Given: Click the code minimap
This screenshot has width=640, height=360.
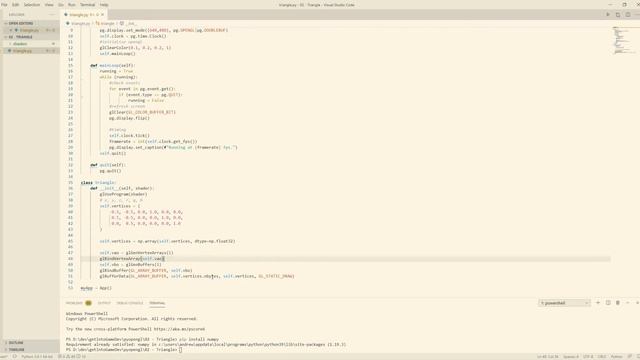Looking at the screenshot, I should click(624, 41).
